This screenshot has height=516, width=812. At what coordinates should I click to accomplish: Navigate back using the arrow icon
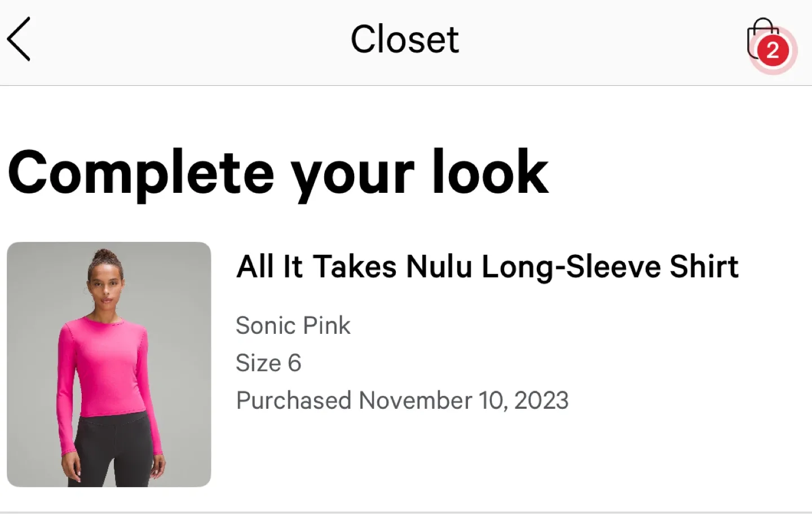[x=19, y=39]
